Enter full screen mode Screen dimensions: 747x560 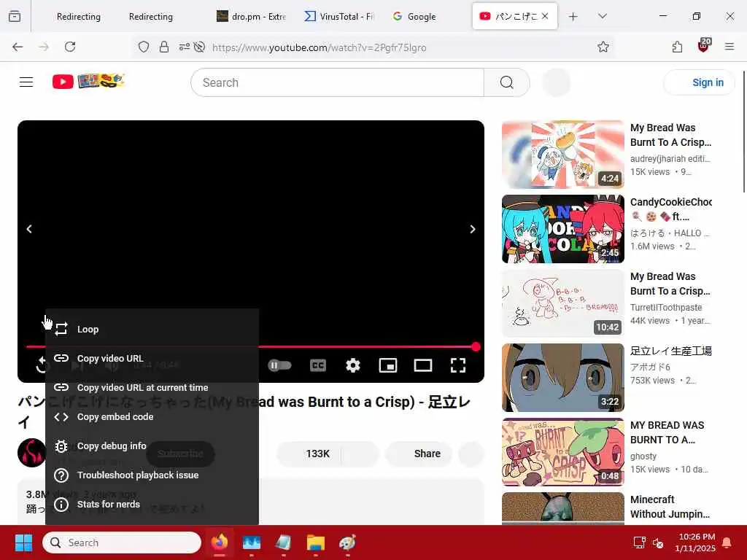(x=458, y=365)
